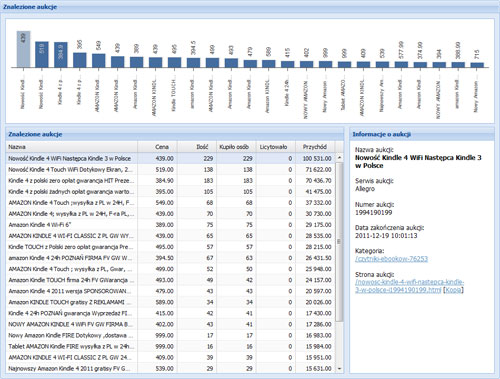The height and width of the screenshot is (379, 500).
Task: Select the chart bar labeled 715
Action: [x=477, y=65]
